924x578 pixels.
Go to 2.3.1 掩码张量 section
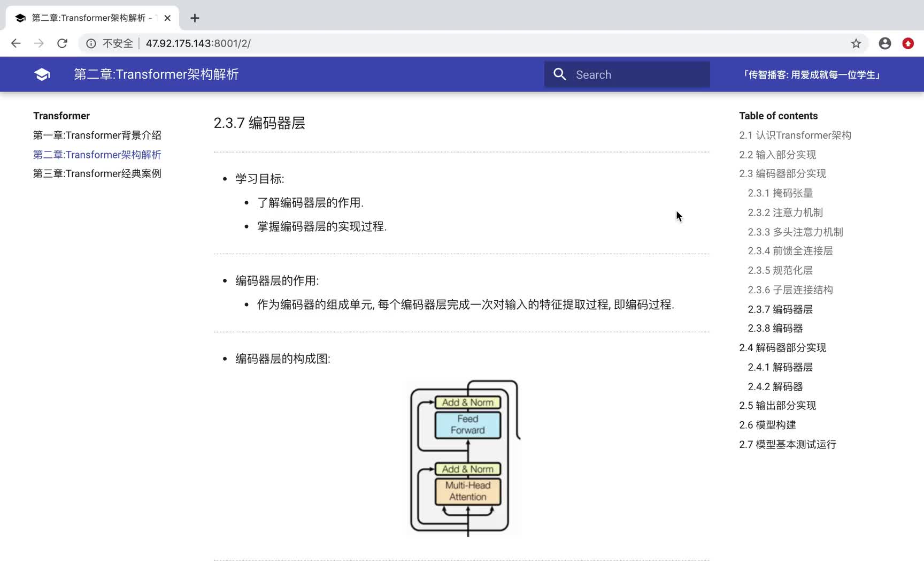tap(780, 193)
